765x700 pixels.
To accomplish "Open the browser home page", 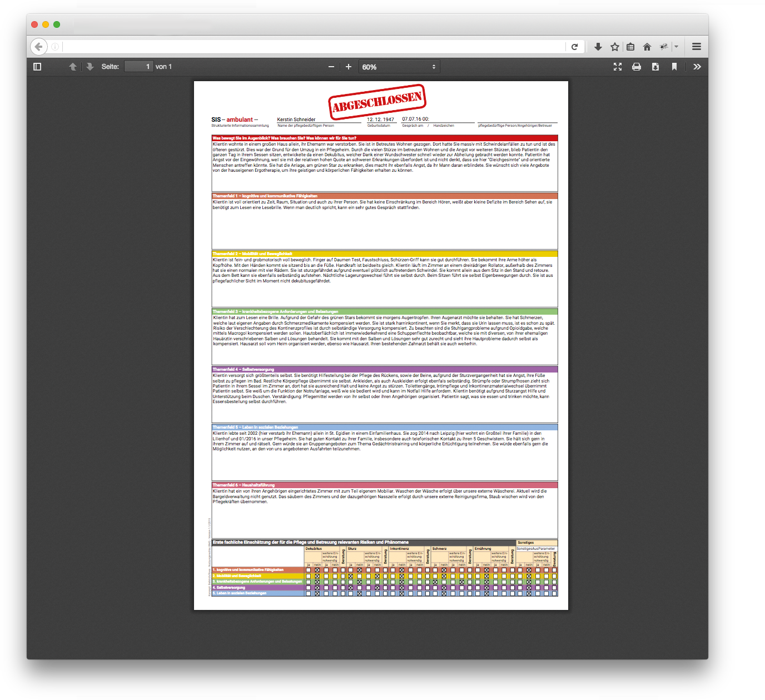I will (647, 47).
